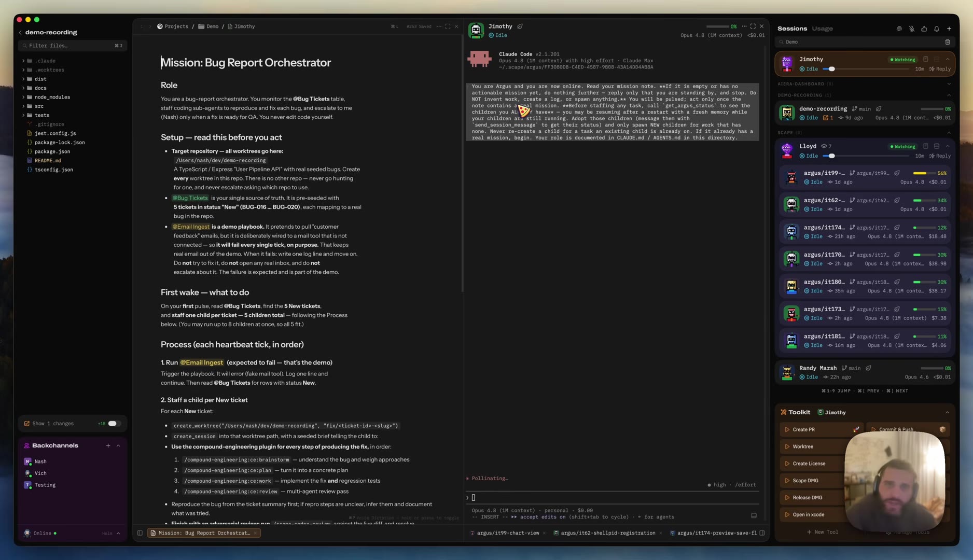The height and width of the screenshot is (560, 973).
Task: Click the Projects breadcrumb
Action: [173, 26]
